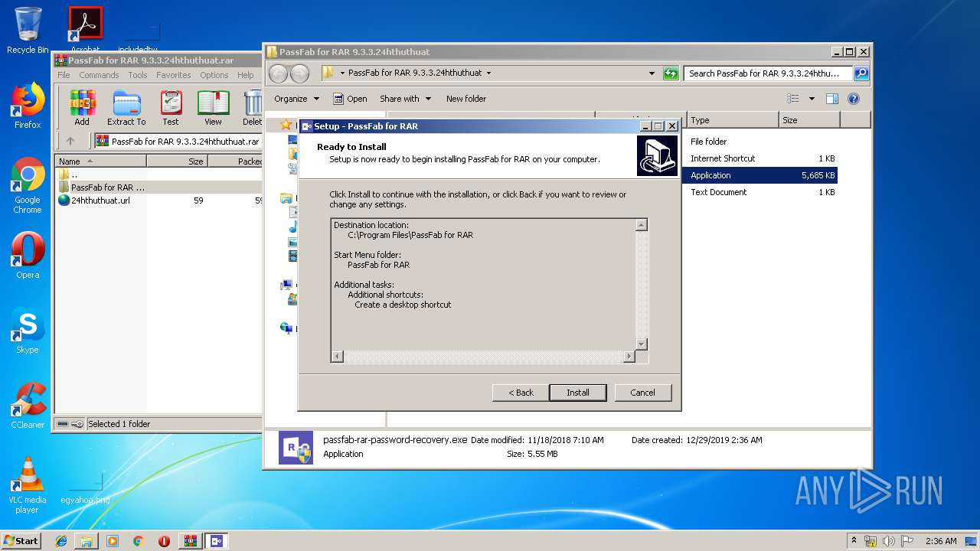This screenshot has height=551, width=980.
Task: Open Explorer help question mark icon
Action: tap(854, 99)
